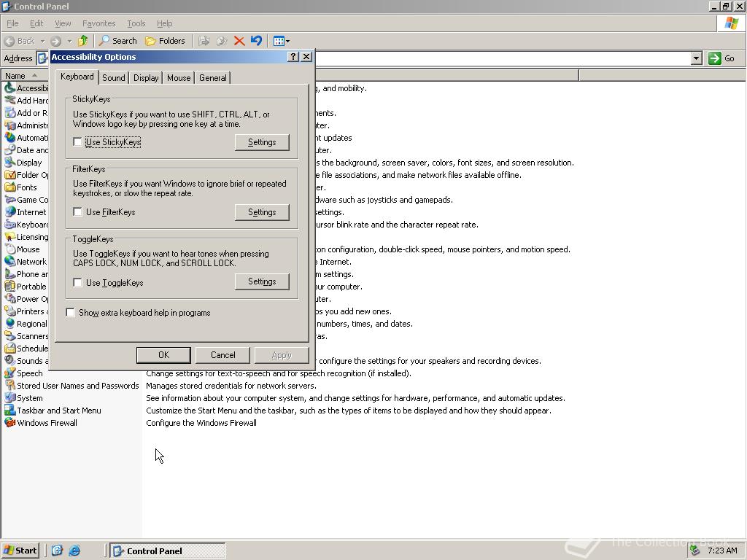Click the dialog Help question mark button
The height and width of the screenshot is (560, 747).
click(x=293, y=57)
